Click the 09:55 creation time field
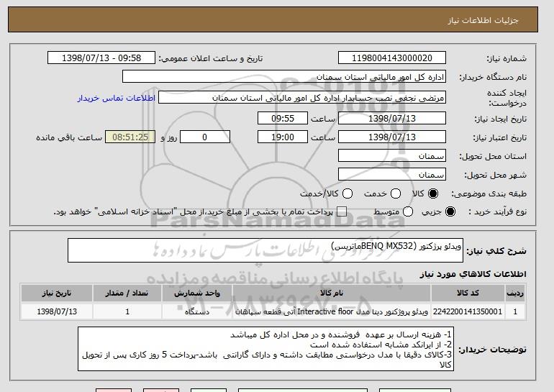This screenshot has height=392, width=554. pyautogui.click(x=283, y=118)
